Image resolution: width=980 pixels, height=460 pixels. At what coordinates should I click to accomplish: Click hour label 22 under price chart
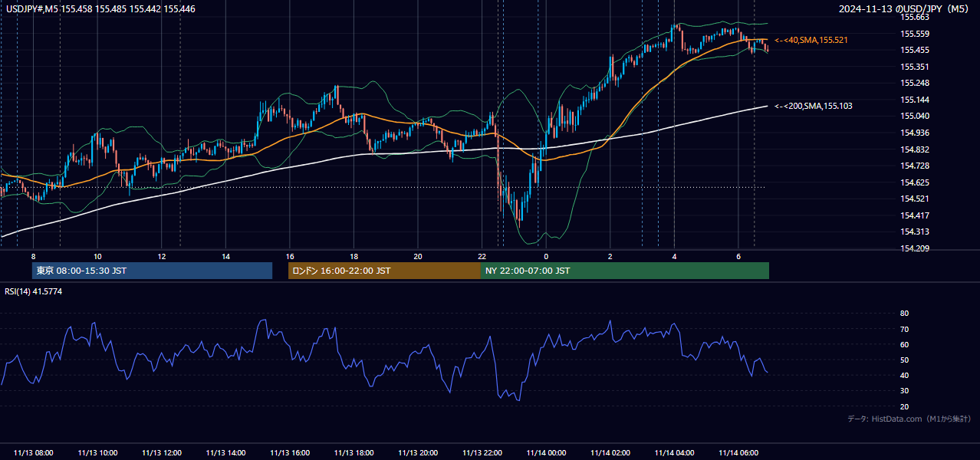click(x=482, y=256)
